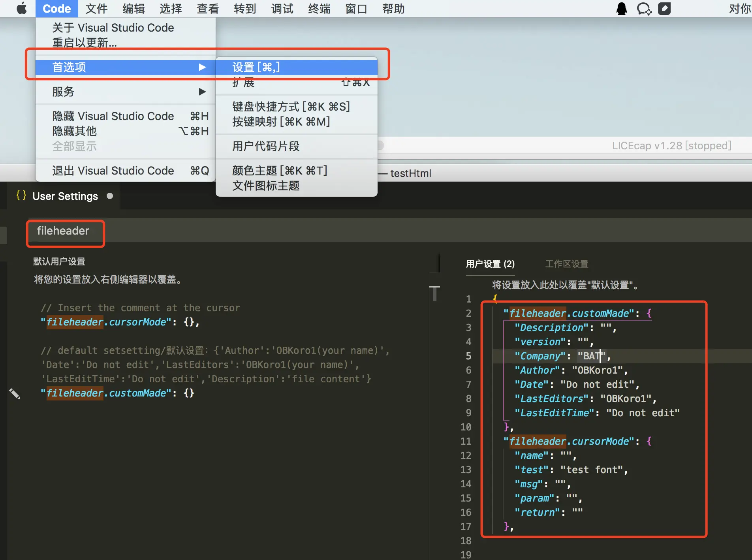Viewport: 752px width, 560px height.
Task: Open the 查看 menu
Action: pyautogui.click(x=208, y=9)
